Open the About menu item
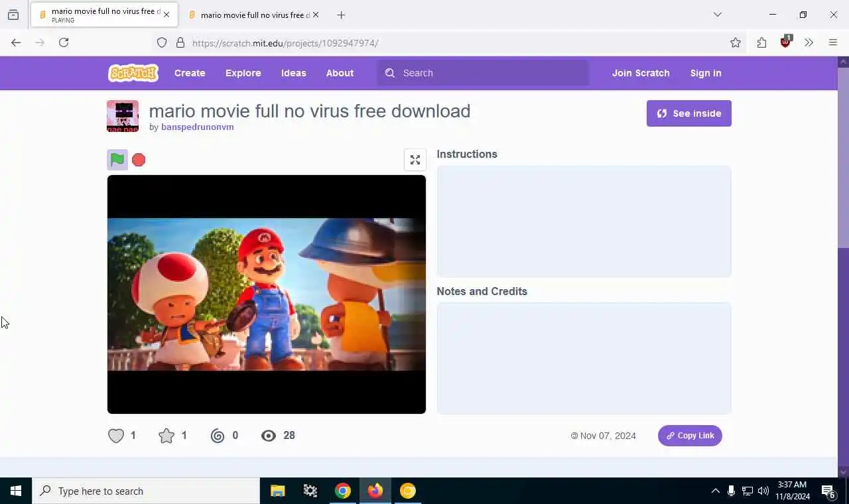Screen dimensions: 849x504 click(340, 73)
